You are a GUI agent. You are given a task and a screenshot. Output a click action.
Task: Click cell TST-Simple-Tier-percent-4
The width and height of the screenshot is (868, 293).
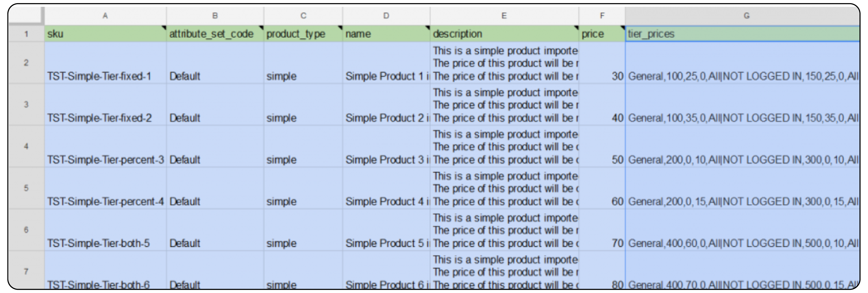[x=105, y=188]
